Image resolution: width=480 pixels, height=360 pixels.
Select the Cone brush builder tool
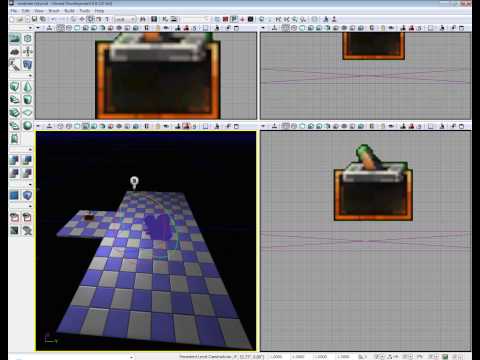tap(28, 87)
